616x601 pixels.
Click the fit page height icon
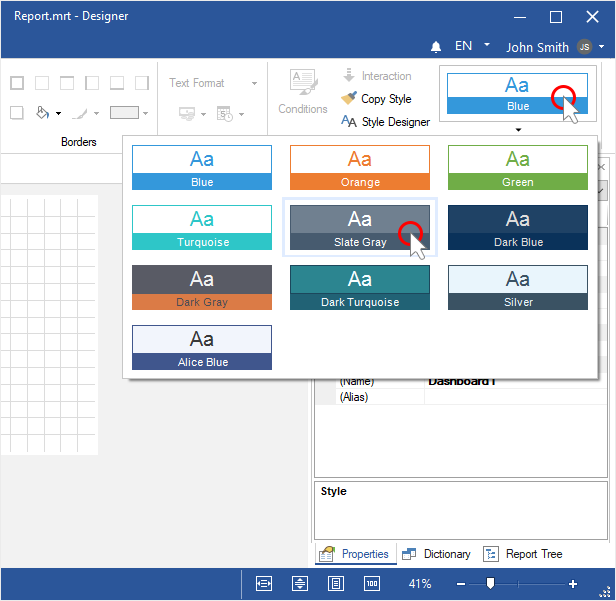pos(300,584)
